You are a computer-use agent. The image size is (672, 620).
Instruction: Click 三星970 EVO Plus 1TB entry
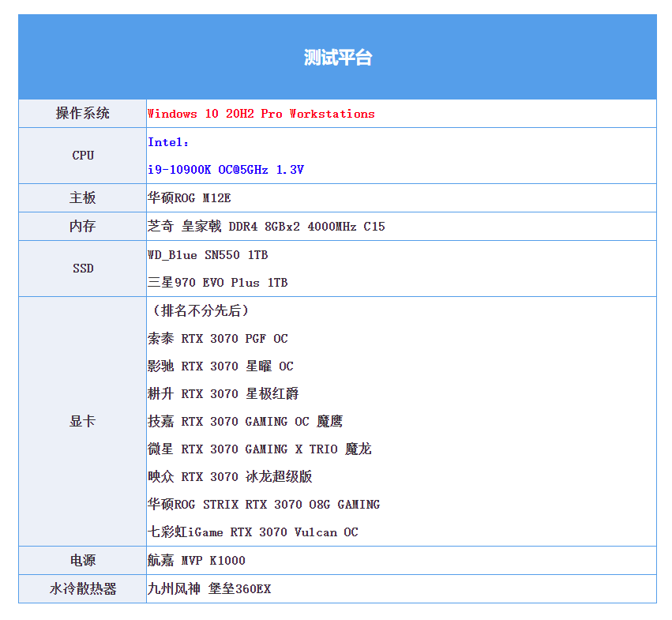[x=218, y=283]
